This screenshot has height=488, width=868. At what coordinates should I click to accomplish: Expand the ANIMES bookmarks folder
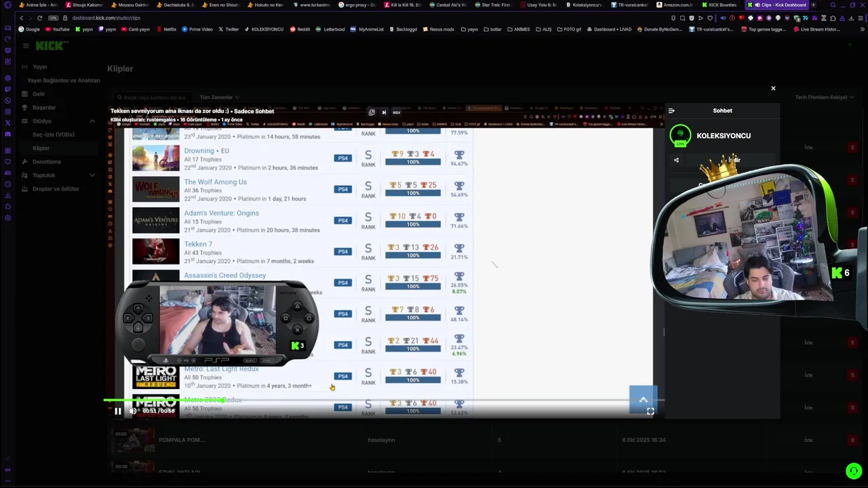coord(518,30)
